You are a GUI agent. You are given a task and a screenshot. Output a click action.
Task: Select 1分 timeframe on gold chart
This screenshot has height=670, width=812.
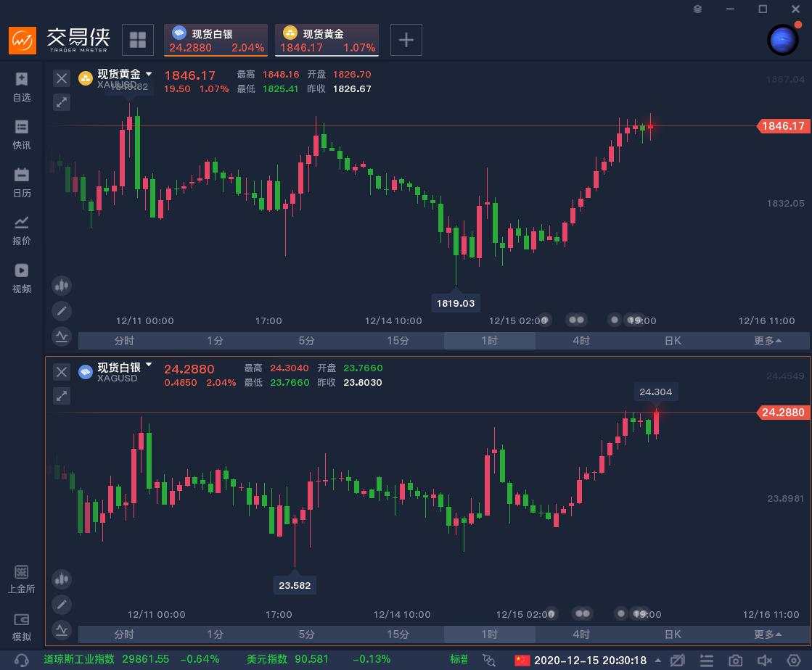pyautogui.click(x=216, y=340)
